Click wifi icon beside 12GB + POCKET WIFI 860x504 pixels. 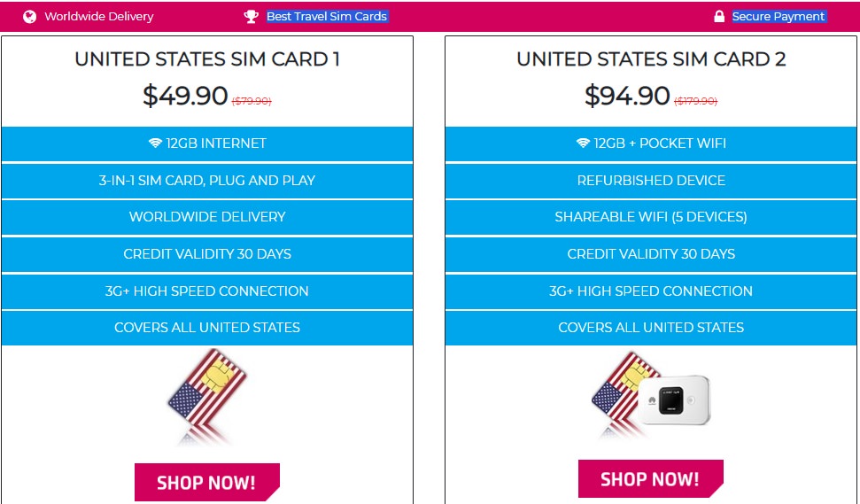point(583,143)
